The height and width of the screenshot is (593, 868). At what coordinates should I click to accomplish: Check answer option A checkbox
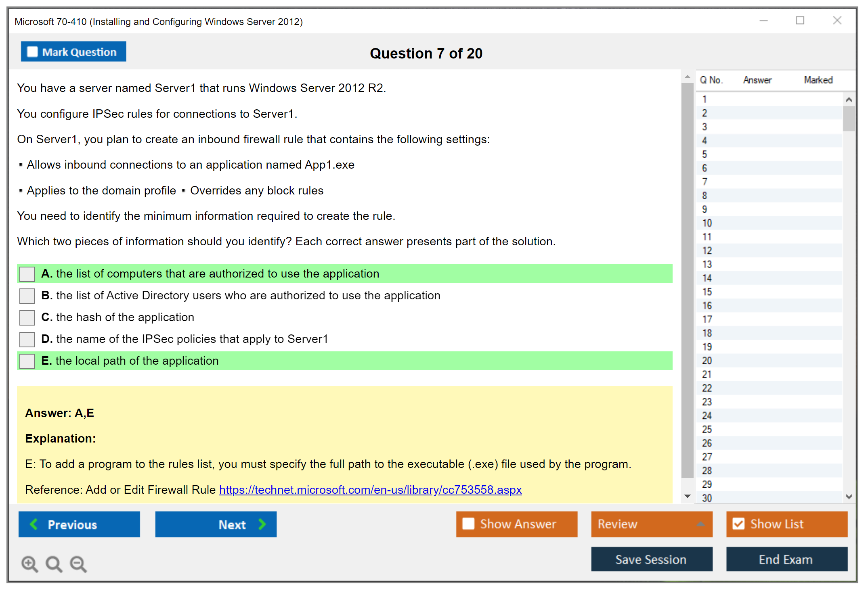click(27, 274)
